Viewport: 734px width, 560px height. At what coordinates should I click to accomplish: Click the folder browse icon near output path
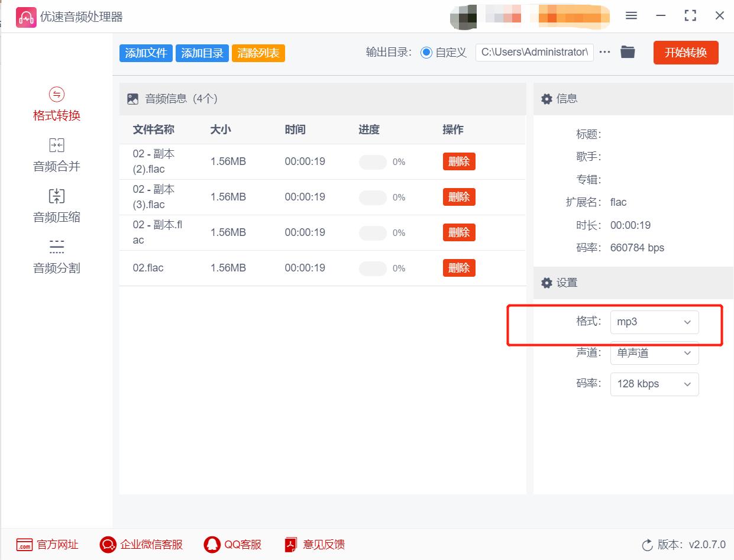pyautogui.click(x=628, y=52)
